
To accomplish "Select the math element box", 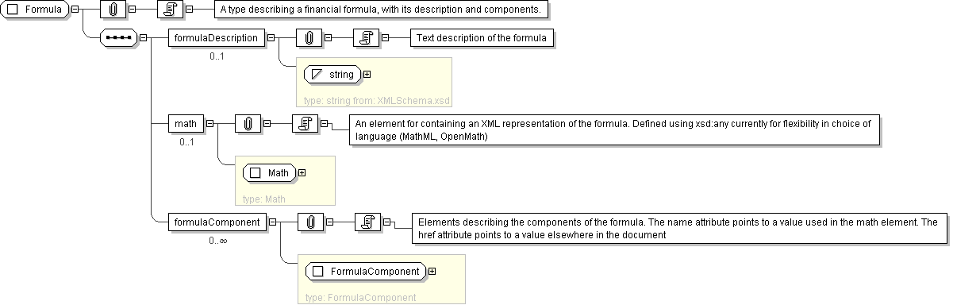I will click(186, 123).
